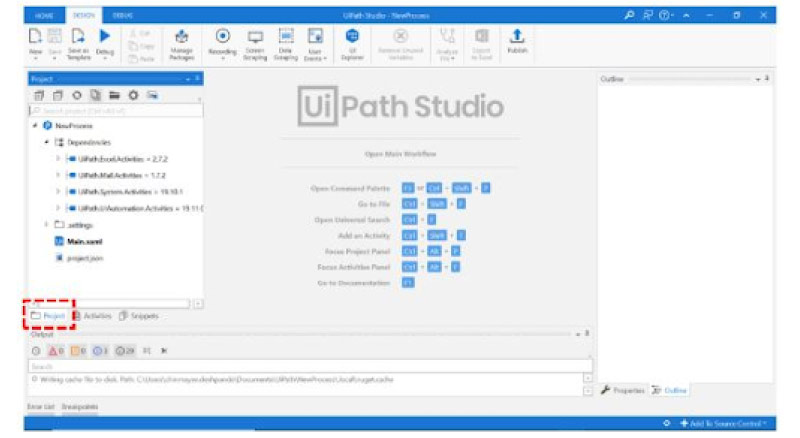This screenshot has height=438, width=800.
Task: Select project.json in project tree
Action: (x=79, y=258)
